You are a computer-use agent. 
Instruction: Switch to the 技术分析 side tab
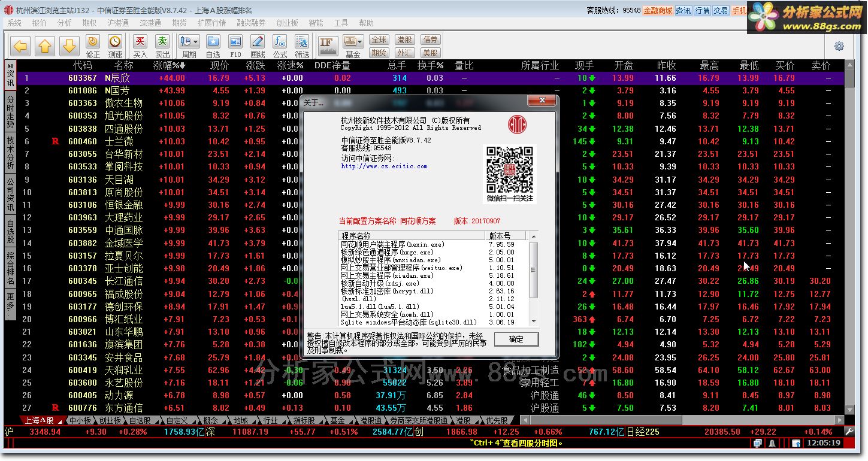tap(10, 153)
